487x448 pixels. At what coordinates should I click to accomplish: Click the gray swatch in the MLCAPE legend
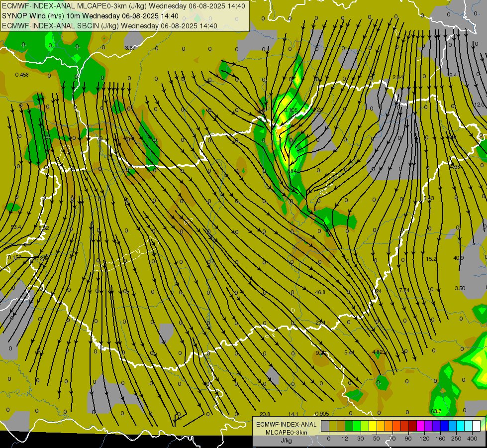coord(325,426)
